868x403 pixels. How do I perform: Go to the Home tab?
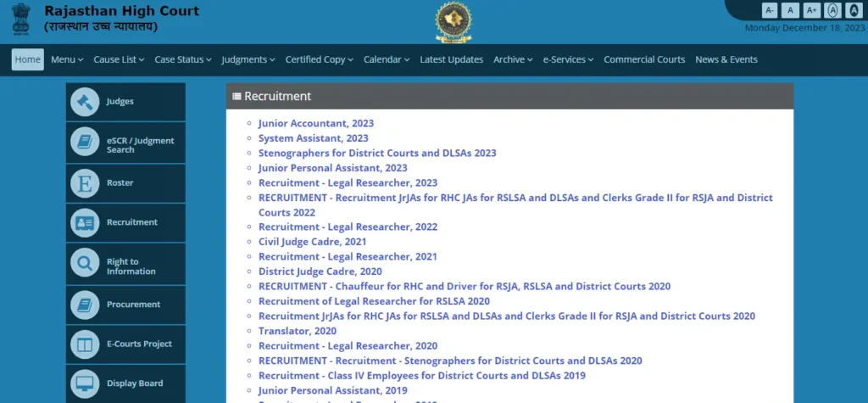click(28, 59)
